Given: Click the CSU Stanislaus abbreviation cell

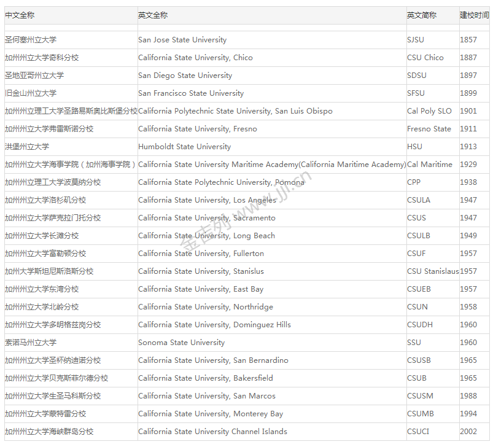Looking at the screenshot, I should click(433, 271).
